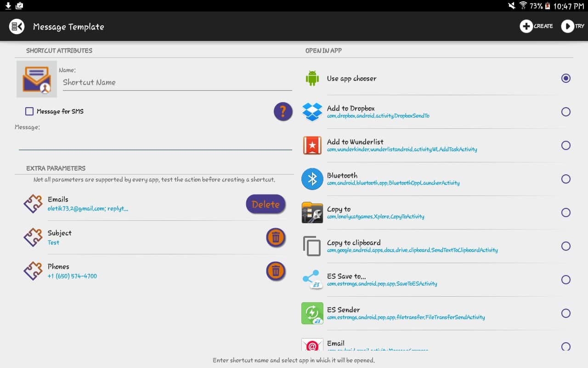The image size is (588, 368).
Task: Tap the Emails puzzle piece icon
Action: (x=33, y=204)
